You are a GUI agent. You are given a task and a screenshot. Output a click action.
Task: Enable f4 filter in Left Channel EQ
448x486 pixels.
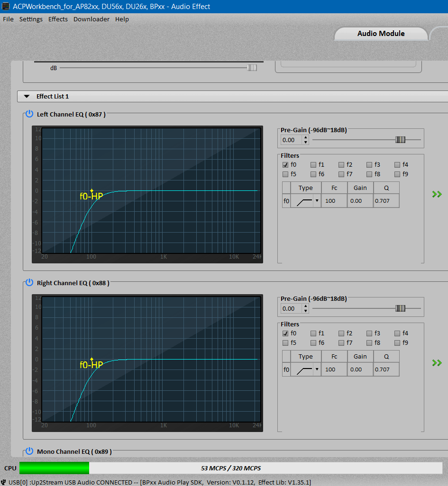tap(397, 165)
